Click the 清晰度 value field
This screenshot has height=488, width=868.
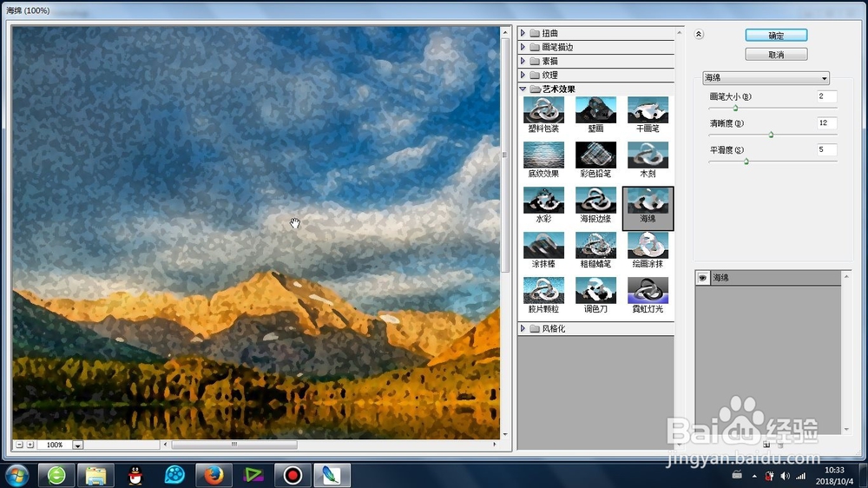(827, 123)
